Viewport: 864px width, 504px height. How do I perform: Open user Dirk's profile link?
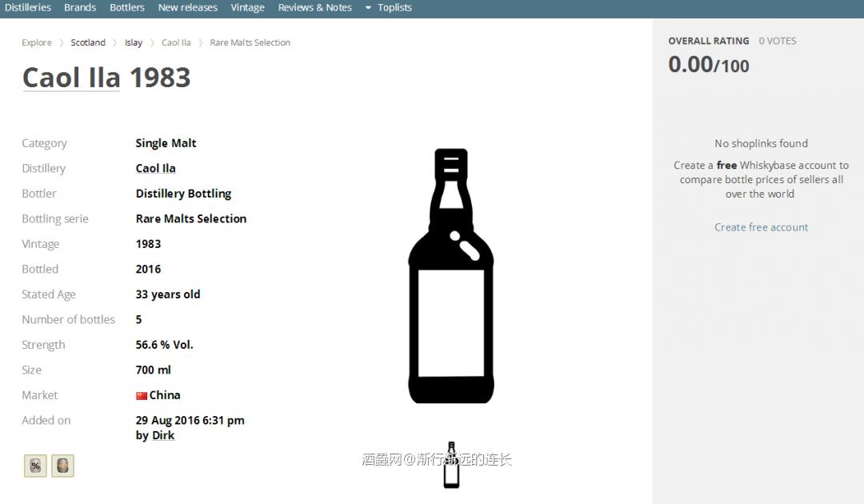pyautogui.click(x=163, y=435)
